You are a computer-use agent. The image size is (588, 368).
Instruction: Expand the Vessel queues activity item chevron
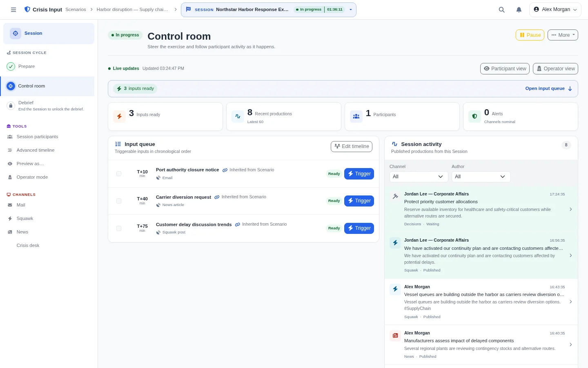[x=571, y=302]
